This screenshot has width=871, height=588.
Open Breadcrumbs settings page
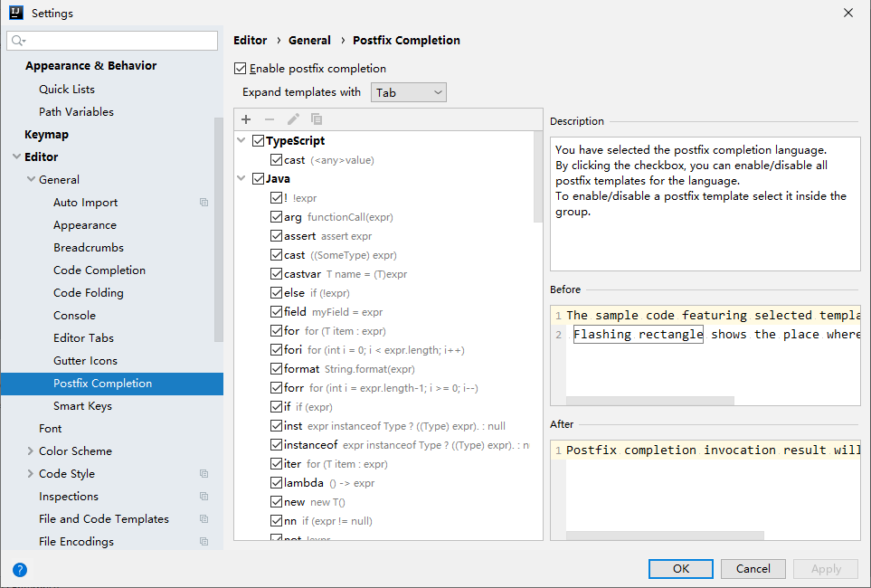point(89,247)
